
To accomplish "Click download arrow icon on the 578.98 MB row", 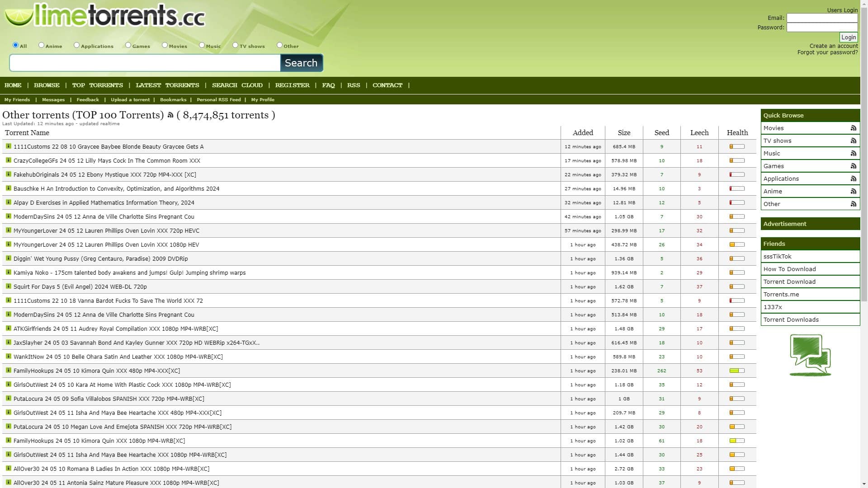I will (x=8, y=160).
